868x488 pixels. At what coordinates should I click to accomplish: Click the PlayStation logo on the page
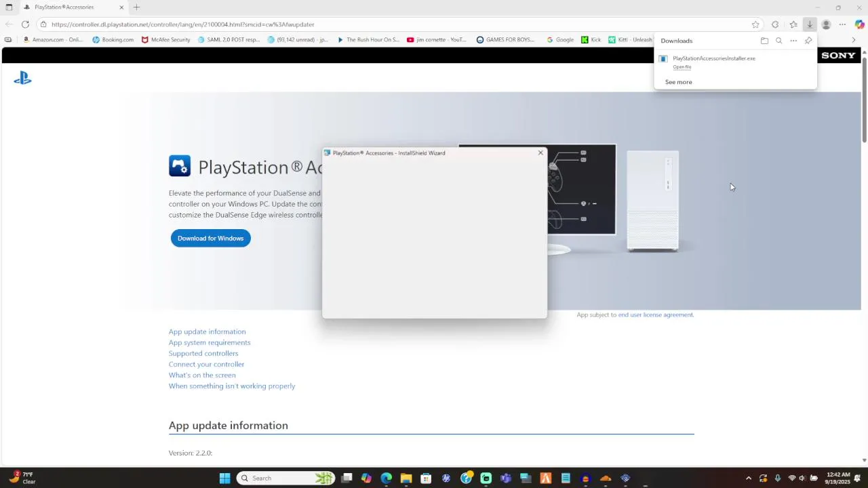(x=22, y=79)
